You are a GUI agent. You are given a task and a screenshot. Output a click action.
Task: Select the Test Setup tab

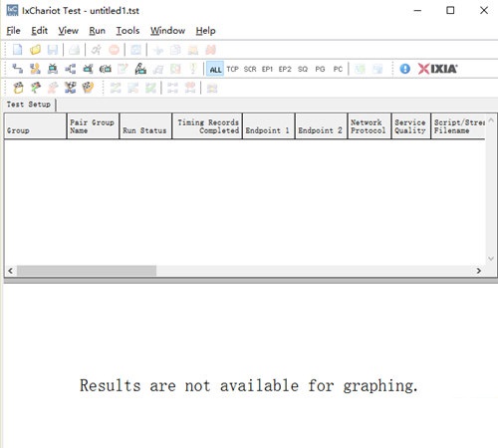(x=29, y=105)
